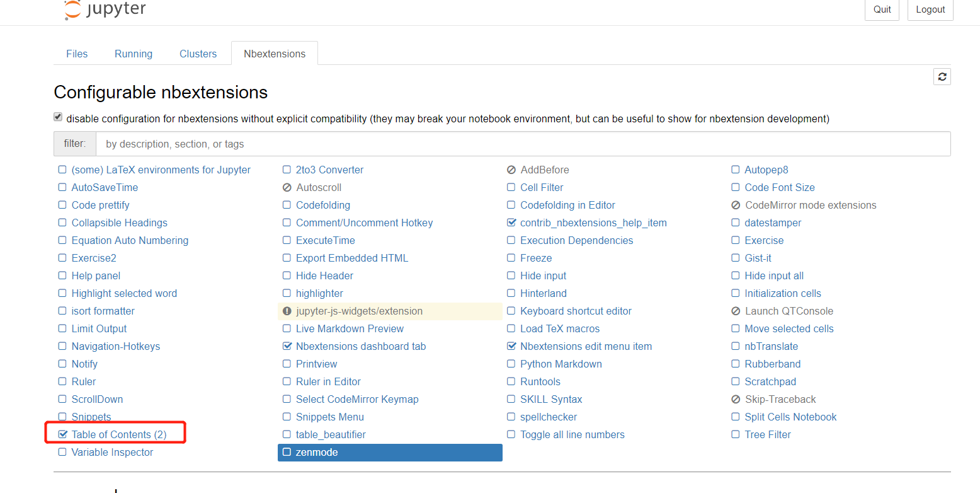Click the Jupyter logo
Image resolution: width=980 pixels, height=493 pixels.
(x=105, y=9)
